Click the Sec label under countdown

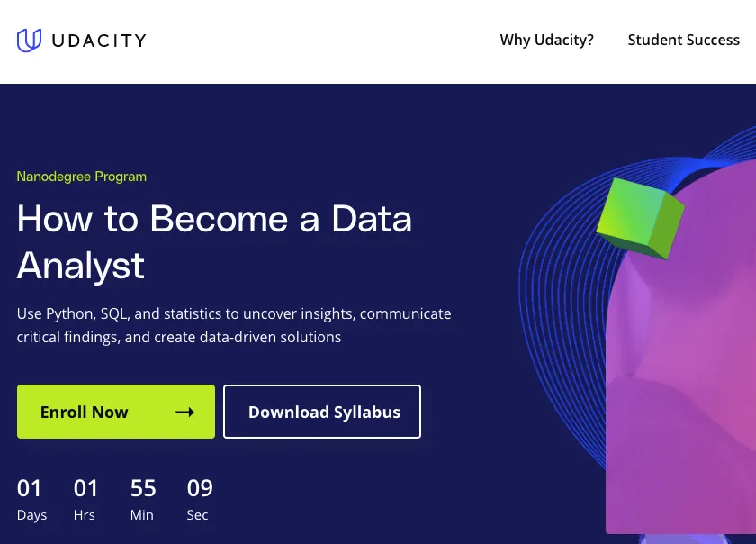(197, 515)
